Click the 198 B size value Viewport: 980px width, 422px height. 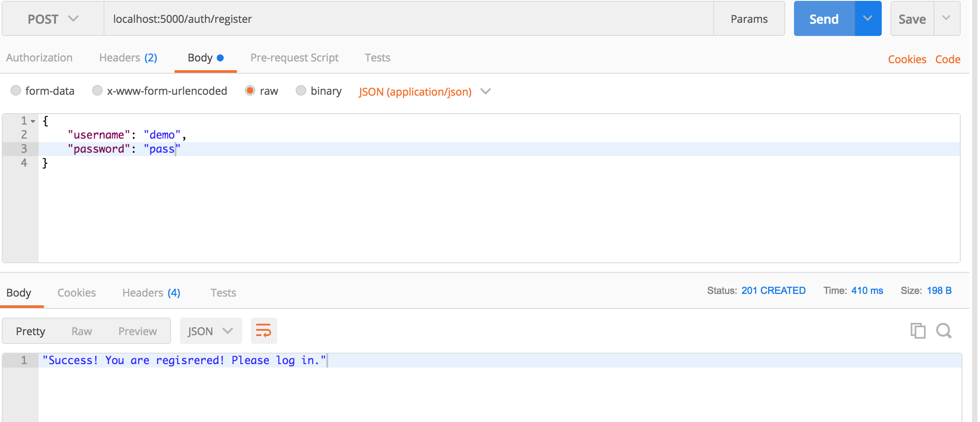[939, 290]
